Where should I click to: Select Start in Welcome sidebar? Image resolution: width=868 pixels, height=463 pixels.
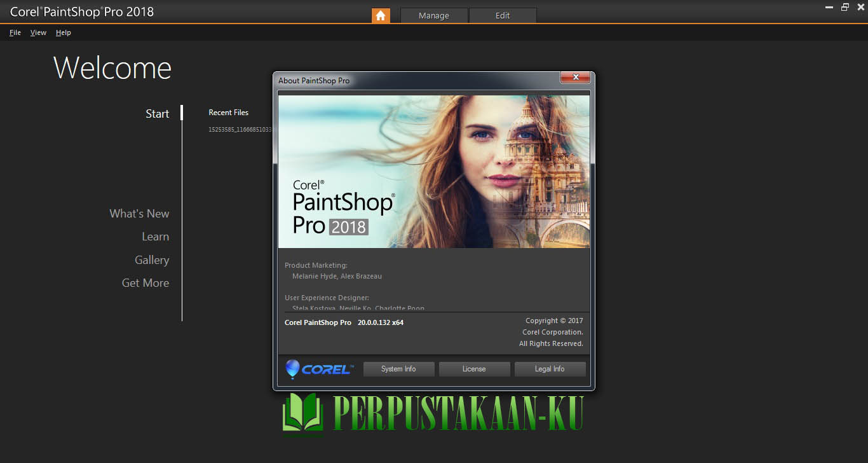tap(158, 114)
